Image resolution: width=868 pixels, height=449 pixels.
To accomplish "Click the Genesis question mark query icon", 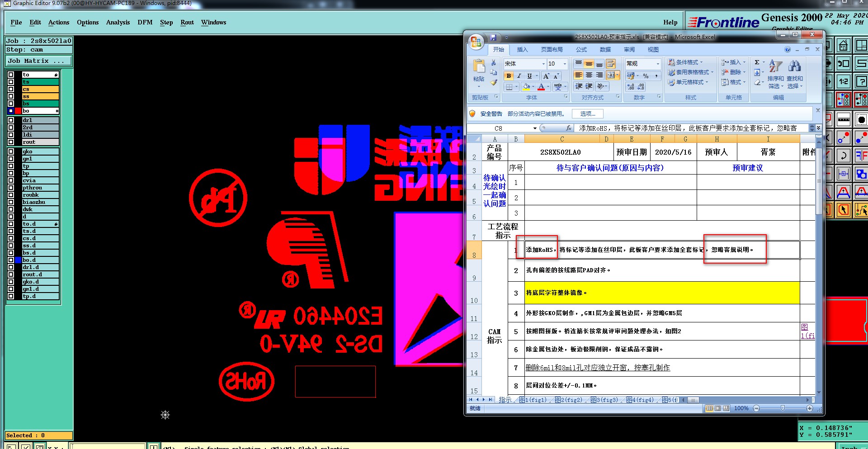I will 861,81.
